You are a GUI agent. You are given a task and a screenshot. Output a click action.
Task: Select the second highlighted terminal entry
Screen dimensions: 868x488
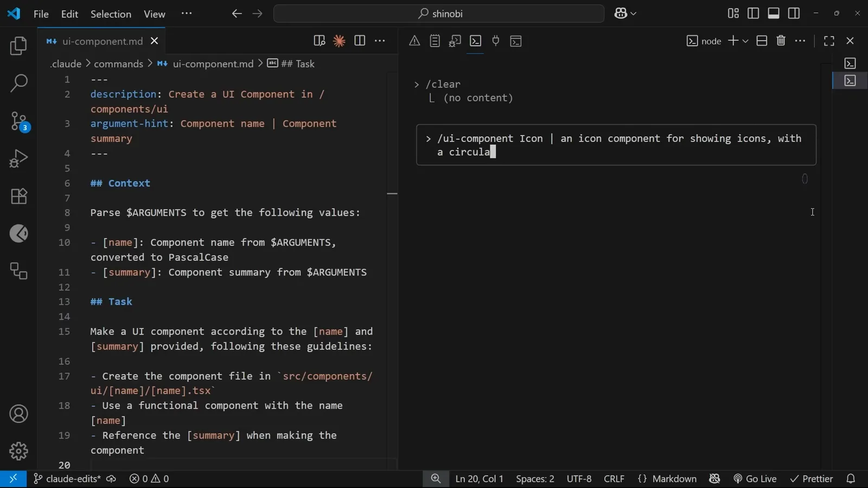coord(850,81)
